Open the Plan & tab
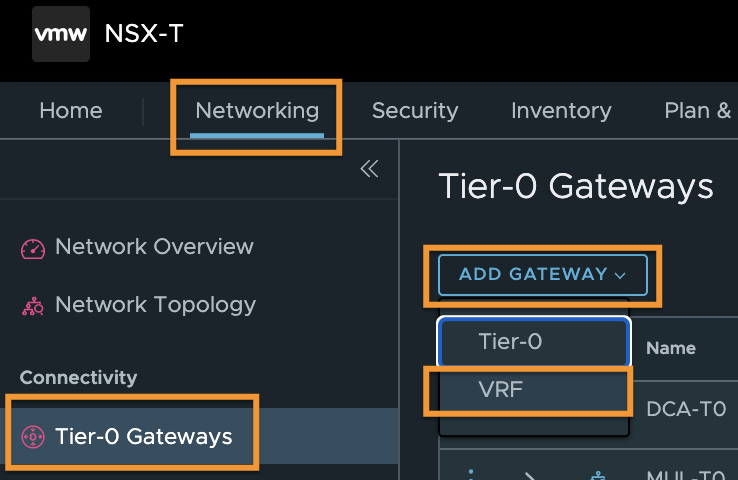 698,111
